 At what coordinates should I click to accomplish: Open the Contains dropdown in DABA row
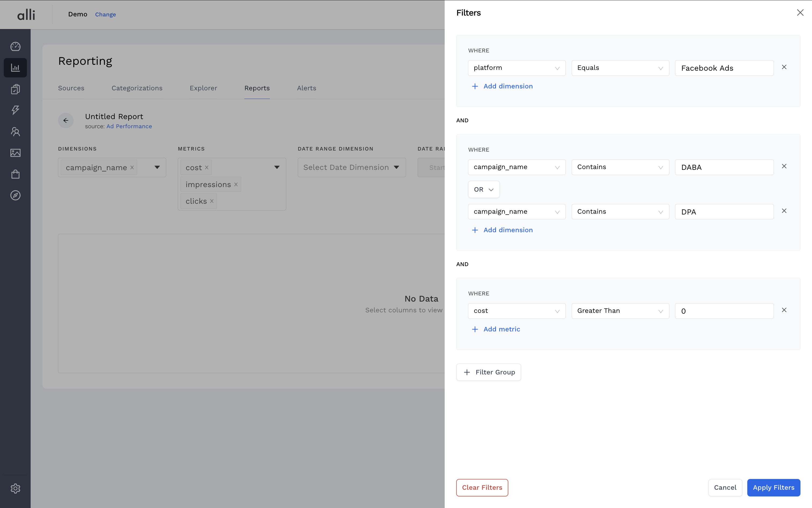click(x=620, y=167)
